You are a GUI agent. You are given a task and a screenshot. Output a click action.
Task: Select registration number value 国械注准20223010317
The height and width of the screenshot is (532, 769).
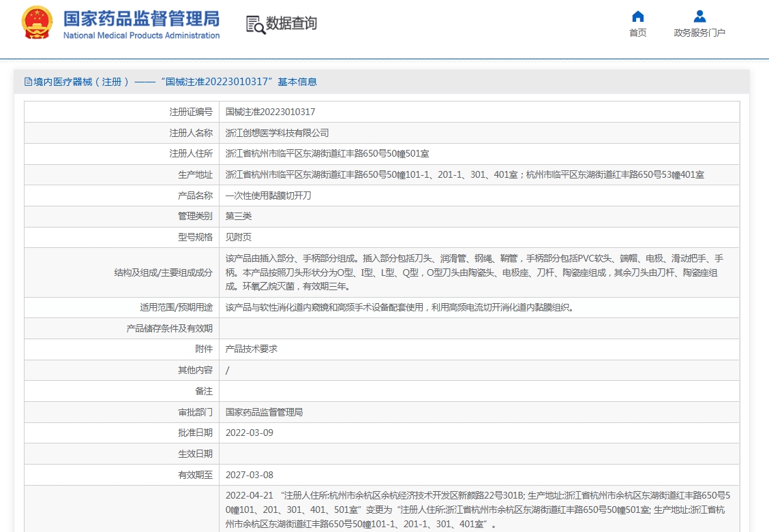(x=270, y=112)
